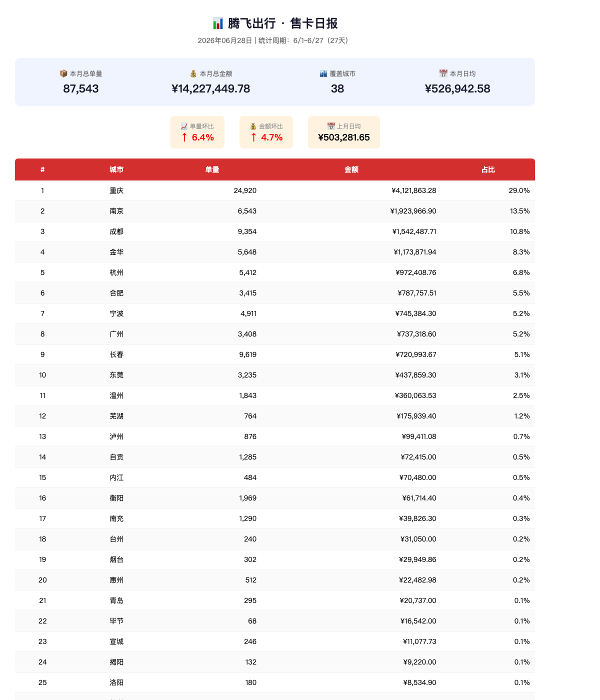Click the city cell 泸州

tap(116, 436)
